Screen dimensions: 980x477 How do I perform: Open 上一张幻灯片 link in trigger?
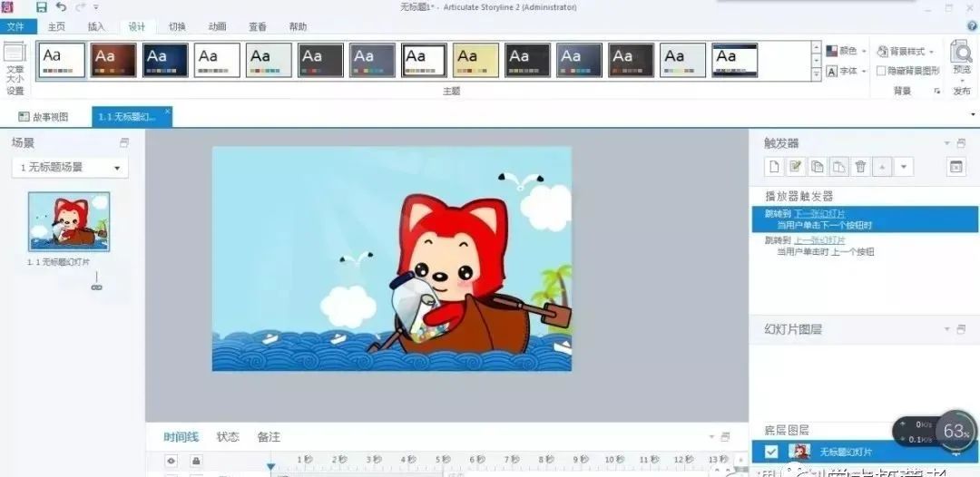(818, 240)
